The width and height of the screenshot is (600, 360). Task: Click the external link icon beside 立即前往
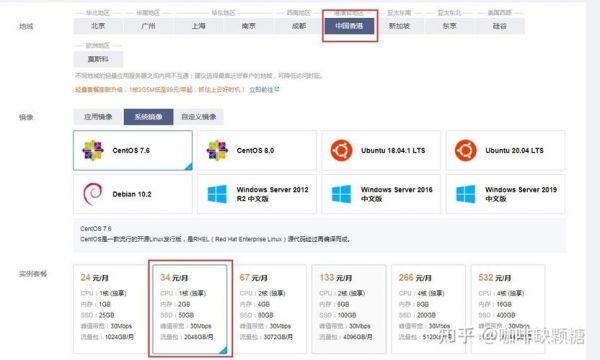(277, 89)
